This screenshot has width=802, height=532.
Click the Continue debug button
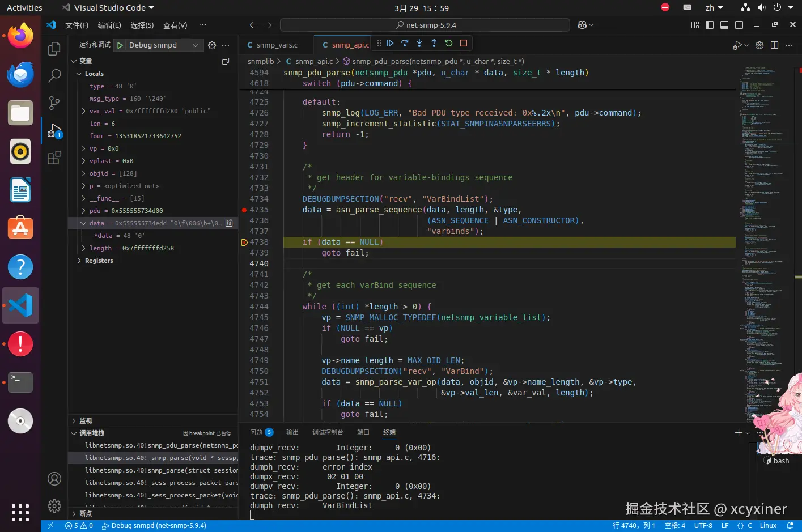390,43
